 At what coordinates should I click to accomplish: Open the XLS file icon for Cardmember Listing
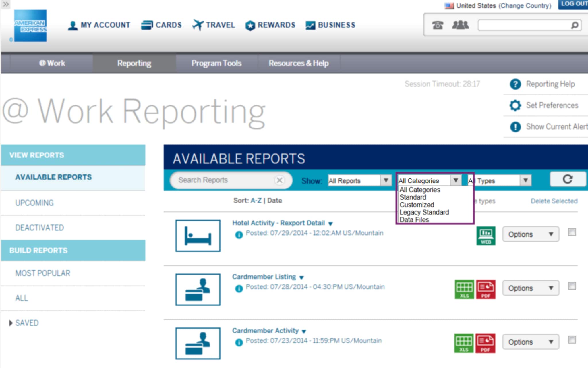coord(465,289)
